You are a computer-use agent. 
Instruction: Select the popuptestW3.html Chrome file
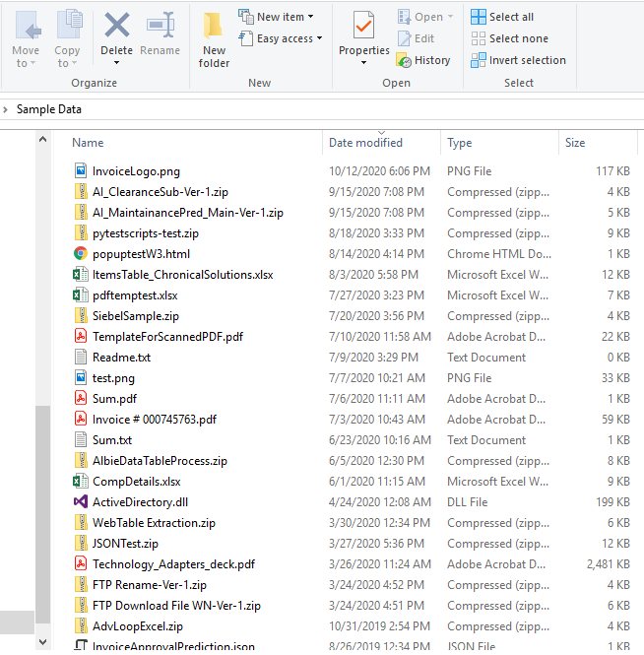point(140,253)
